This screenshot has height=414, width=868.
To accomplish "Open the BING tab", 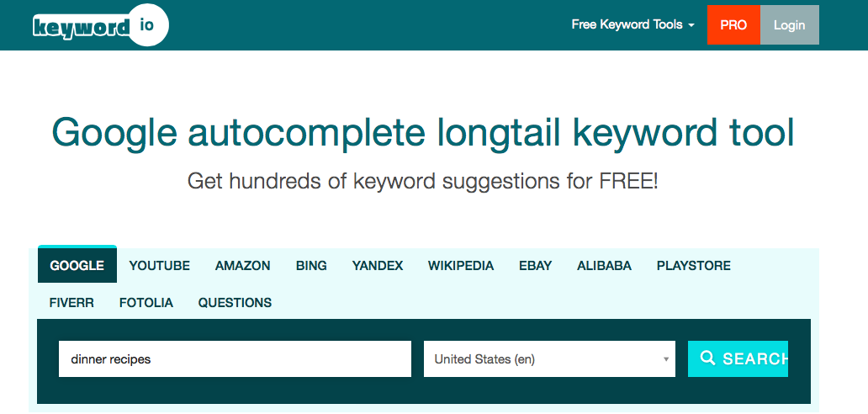I will click(x=311, y=266).
